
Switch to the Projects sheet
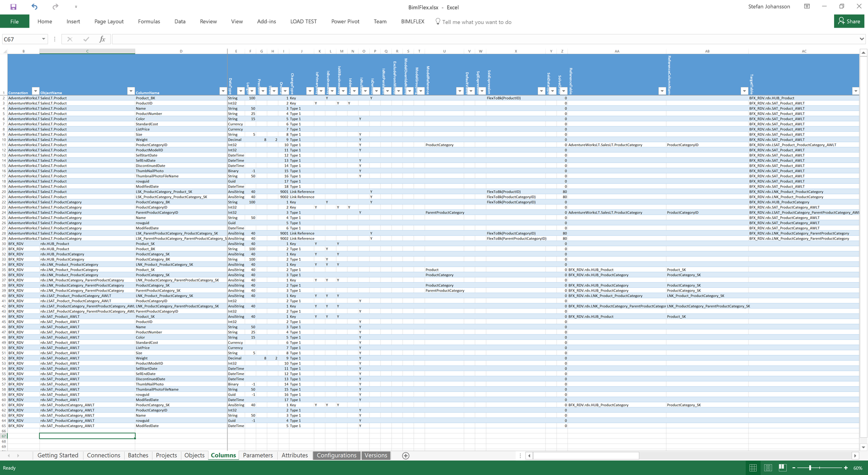click(166, 456)
